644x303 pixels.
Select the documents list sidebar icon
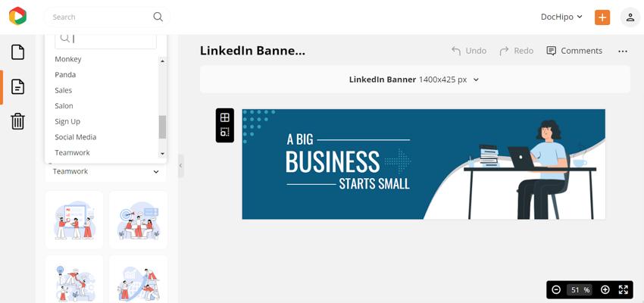tap(17, 86)
